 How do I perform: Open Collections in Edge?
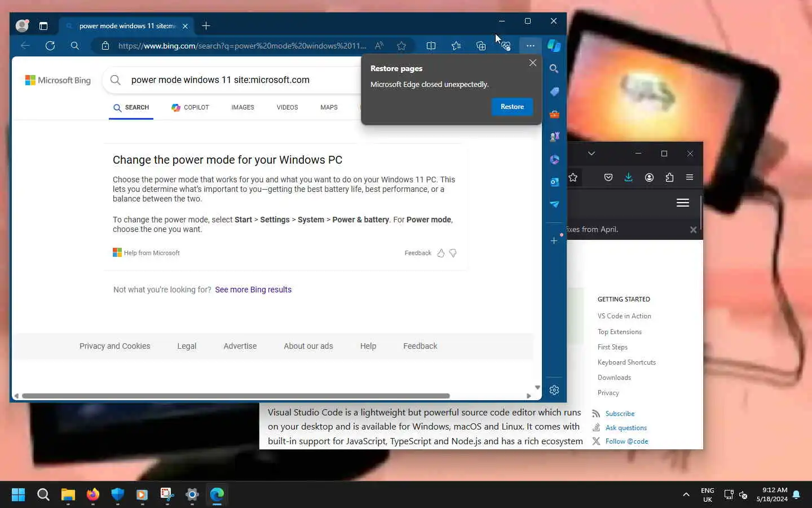click(481, 46)
